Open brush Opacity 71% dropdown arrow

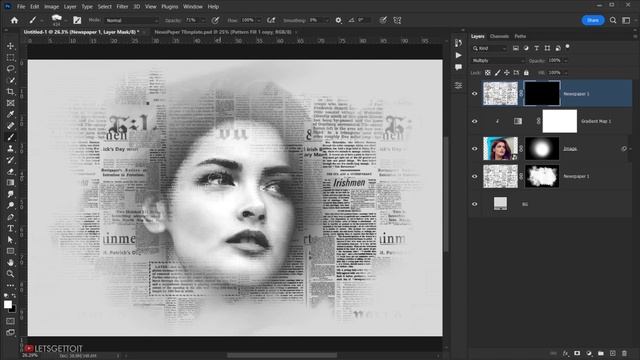pyautogui.click(x=203, y=20)
